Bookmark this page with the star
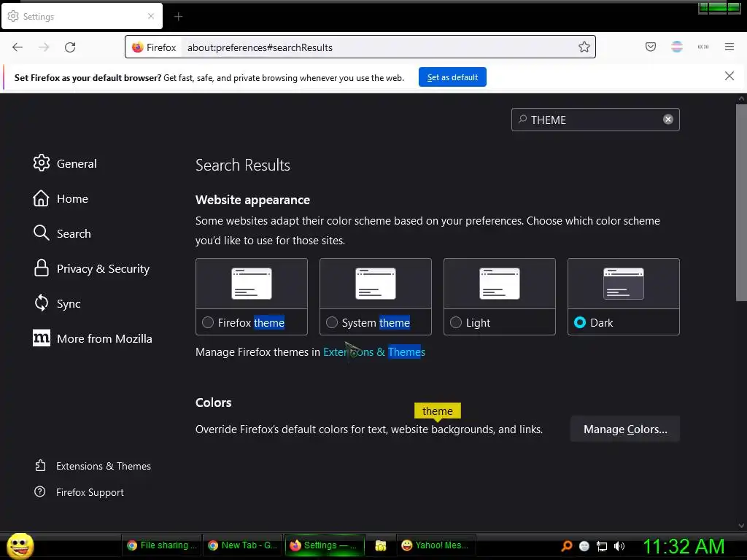This screenshot has width=747, height=560. coord(584,47)
